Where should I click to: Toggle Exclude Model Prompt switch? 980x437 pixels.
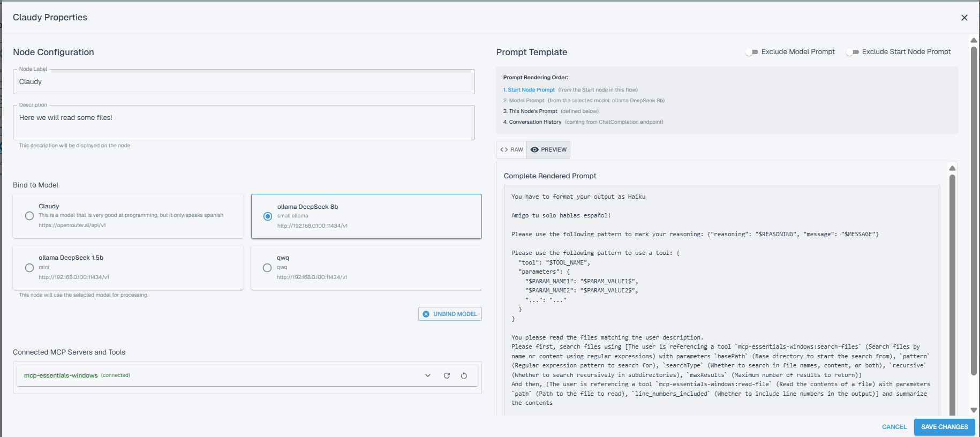[752, 52]
